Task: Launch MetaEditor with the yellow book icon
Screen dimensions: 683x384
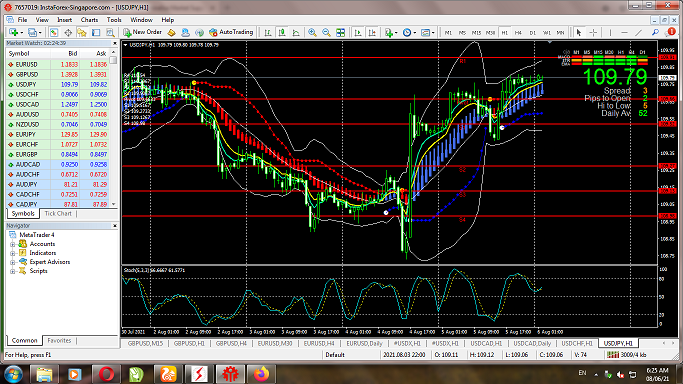Action: 171,33
